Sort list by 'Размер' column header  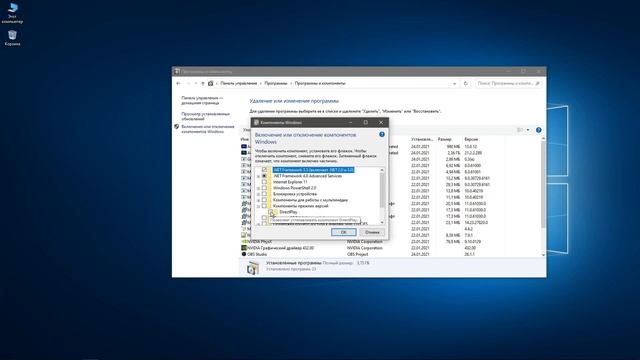[444, 139]
